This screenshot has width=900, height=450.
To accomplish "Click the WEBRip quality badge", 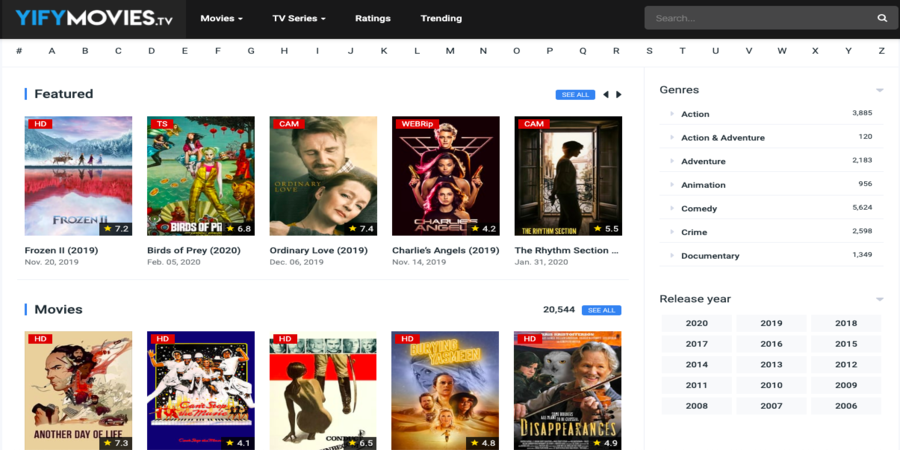I will tap(417, 124).
